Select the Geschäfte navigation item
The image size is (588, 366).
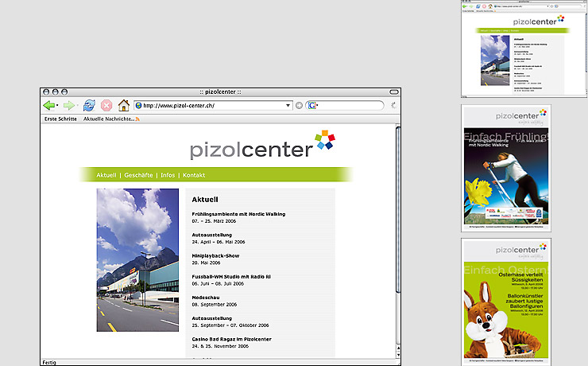pos(138,175)
